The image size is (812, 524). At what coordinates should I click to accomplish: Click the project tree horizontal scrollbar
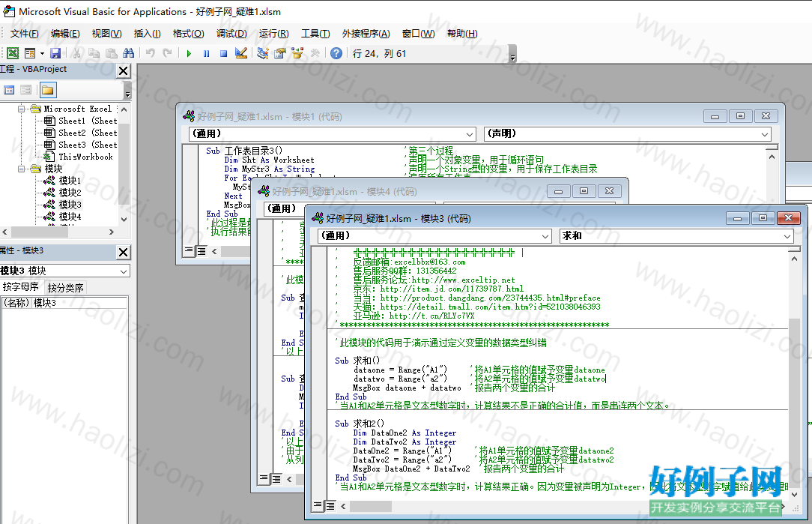pos(58,232)
